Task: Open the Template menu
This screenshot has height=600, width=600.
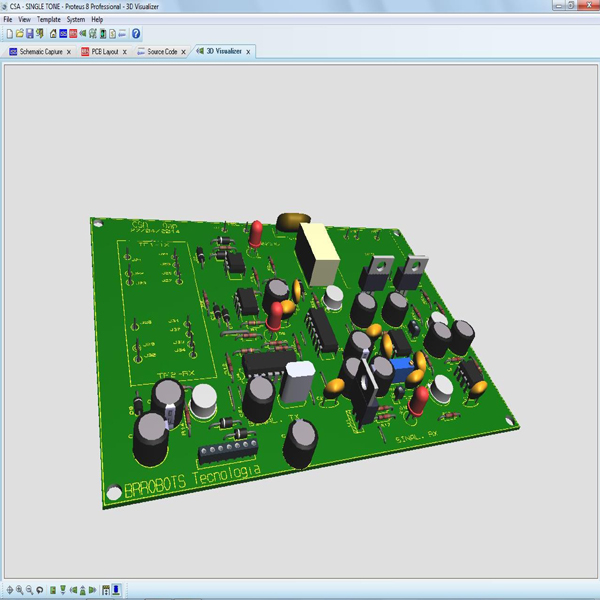Action: (x=49, y=19)
